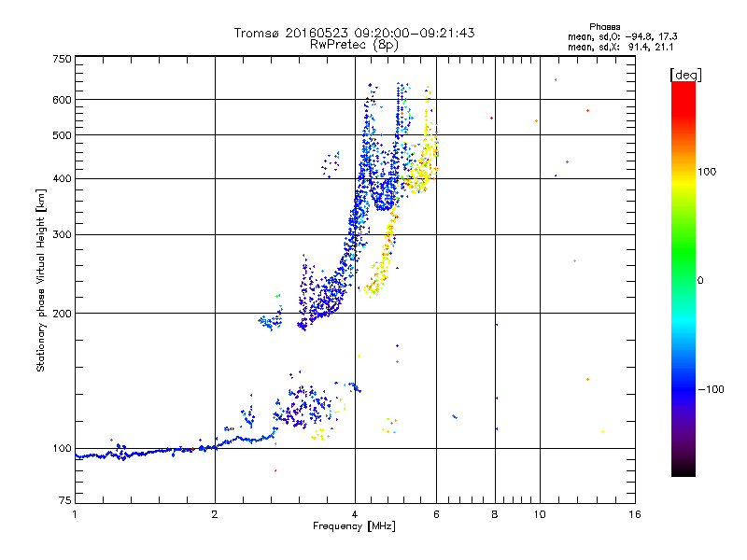Click the black bottom of the colorbar

click(x=684, y=469)
